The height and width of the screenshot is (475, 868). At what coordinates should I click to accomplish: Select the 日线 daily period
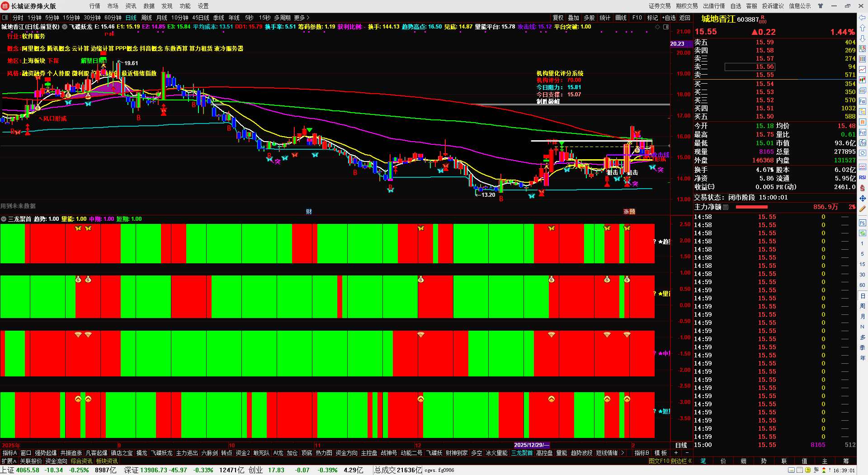coord(131,18)
